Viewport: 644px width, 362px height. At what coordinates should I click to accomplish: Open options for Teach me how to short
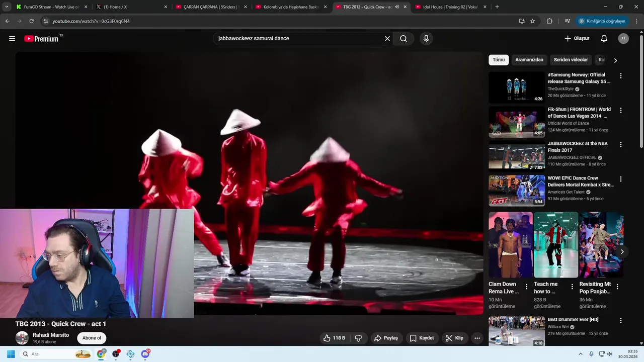[572, 287]
